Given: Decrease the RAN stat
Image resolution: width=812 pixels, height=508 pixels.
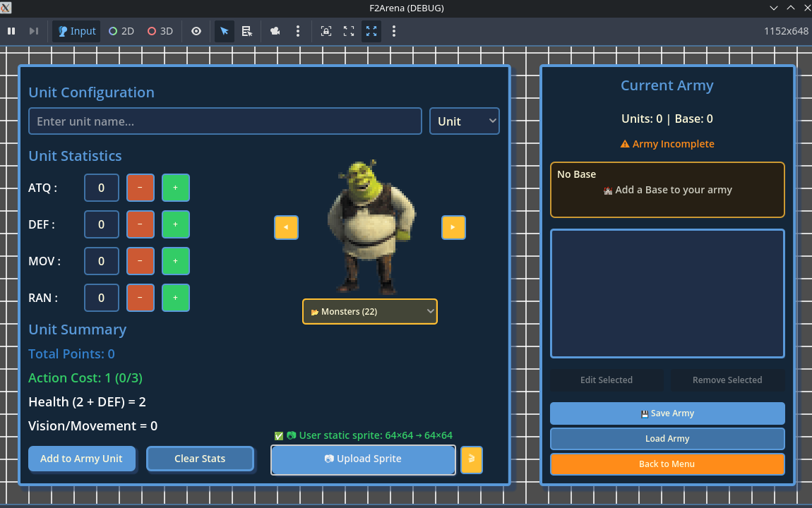Looking at the screenshot, I should (141, 298).
